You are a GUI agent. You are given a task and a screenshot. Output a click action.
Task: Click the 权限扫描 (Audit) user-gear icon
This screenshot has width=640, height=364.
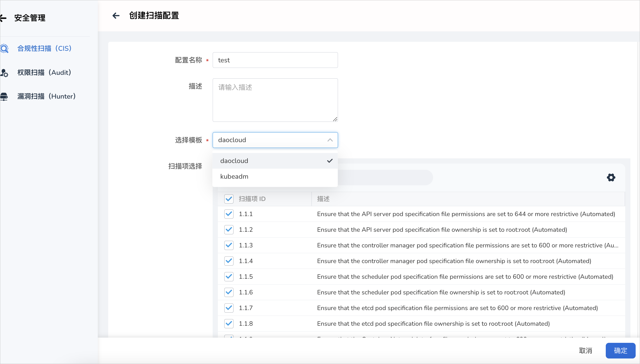[4, 73]
